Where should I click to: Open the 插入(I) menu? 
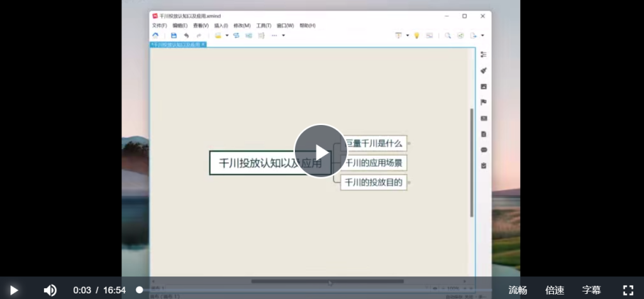click(221, 25)
